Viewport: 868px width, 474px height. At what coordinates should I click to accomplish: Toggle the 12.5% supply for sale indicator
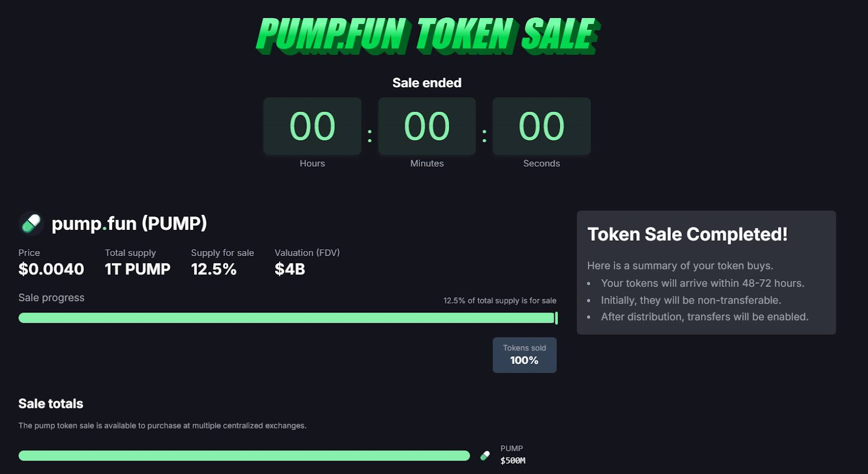point(500,300)
